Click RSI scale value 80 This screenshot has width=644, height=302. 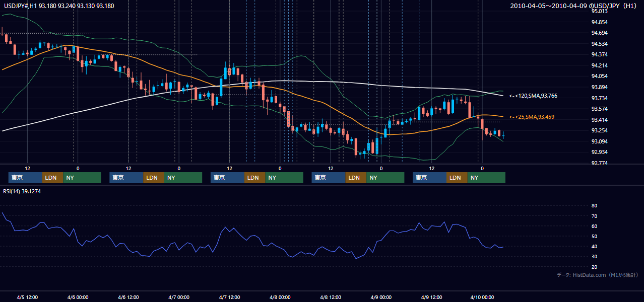(594, 206)
